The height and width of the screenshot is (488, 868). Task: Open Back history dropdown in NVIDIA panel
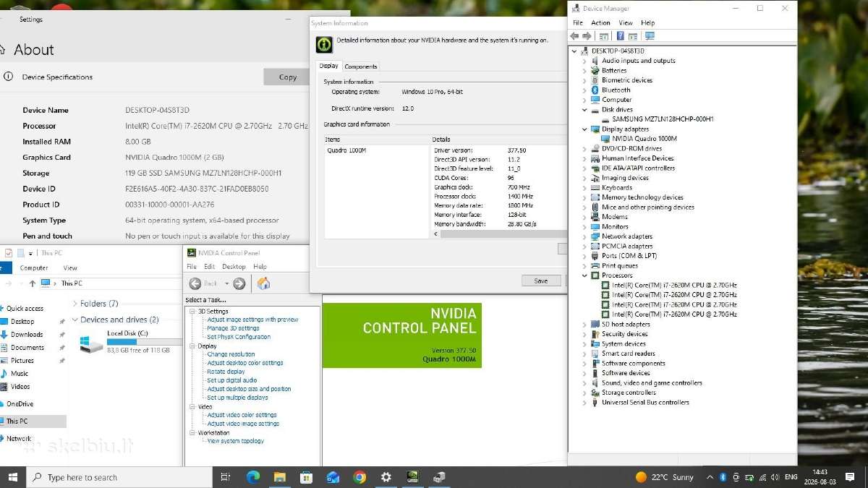pyautogui.click(x=226, y=283)
